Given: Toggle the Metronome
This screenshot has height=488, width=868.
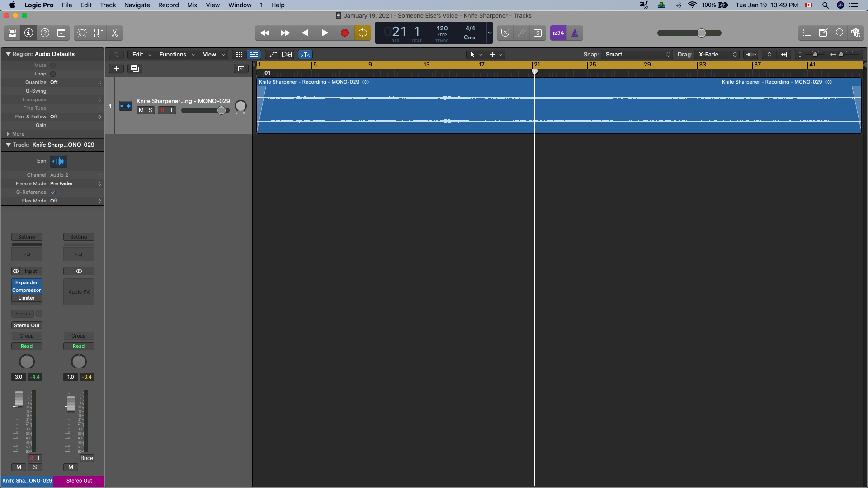Looking at the screenshot, I should (575, 33).
